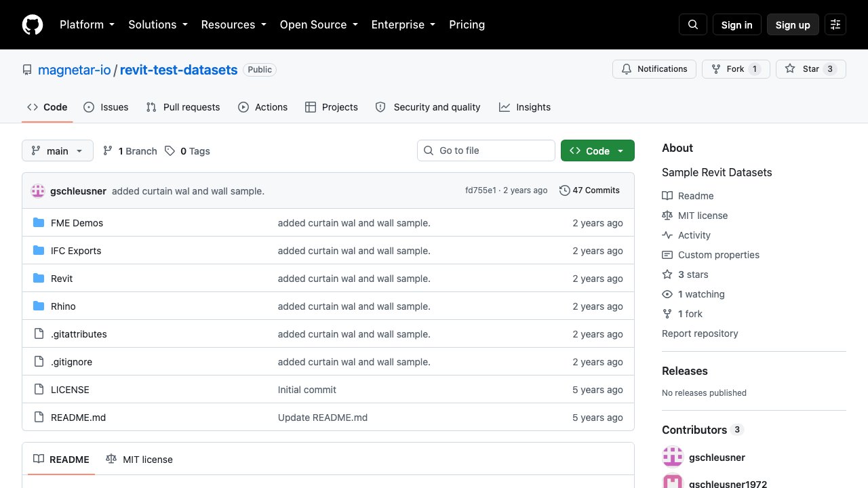868x488 pixels.
Task: Open the LICENSE file name
Action: coord(70,390)
